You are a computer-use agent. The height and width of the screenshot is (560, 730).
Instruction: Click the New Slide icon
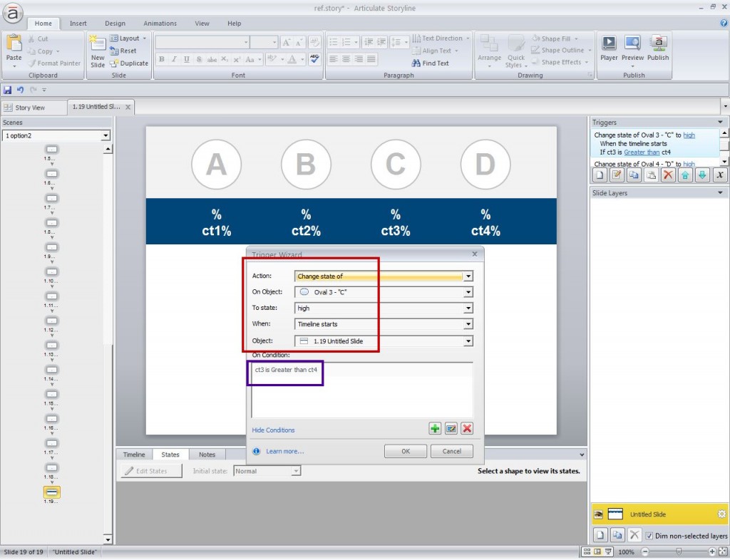coord(98,51)
